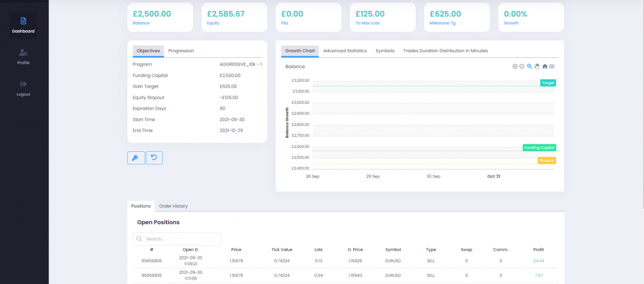Sort by the Open D. column header
The width and height of the screenshot is (644, 284).
[x=191, y=249]
